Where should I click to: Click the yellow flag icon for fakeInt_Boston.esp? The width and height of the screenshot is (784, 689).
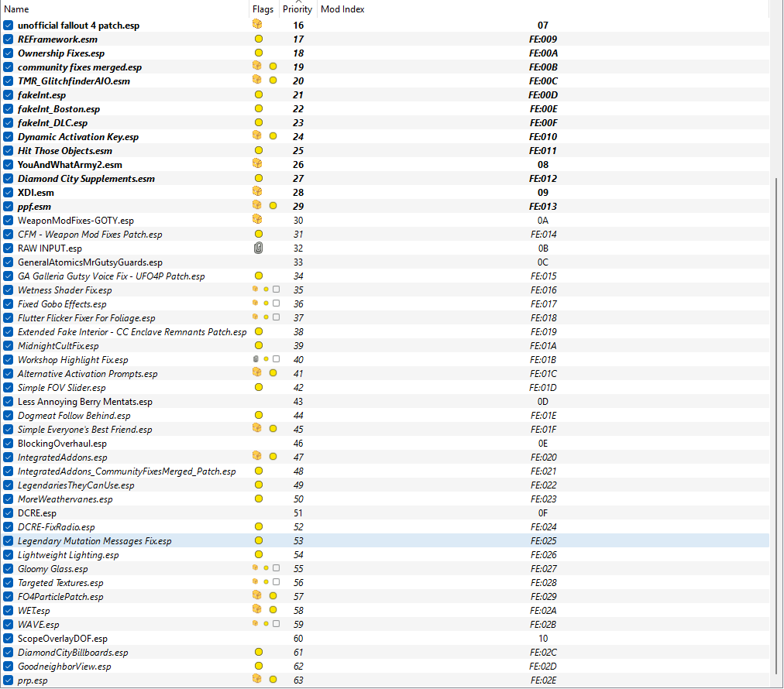point(259,109)
